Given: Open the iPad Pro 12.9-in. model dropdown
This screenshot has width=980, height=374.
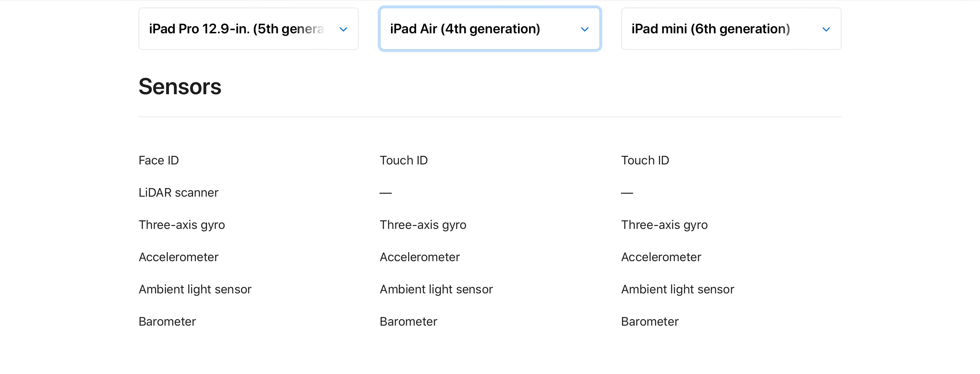Looking at the screenshot, I should tap(237, 29).
